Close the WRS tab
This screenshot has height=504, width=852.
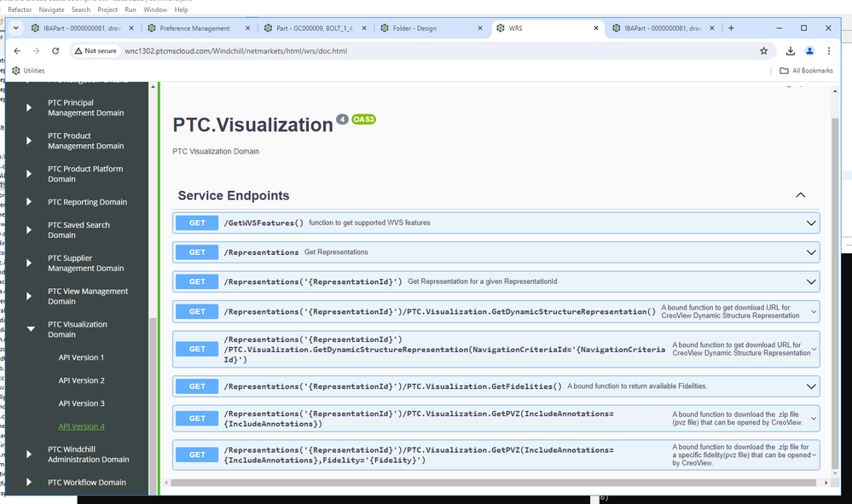click(x=596, y=28)
